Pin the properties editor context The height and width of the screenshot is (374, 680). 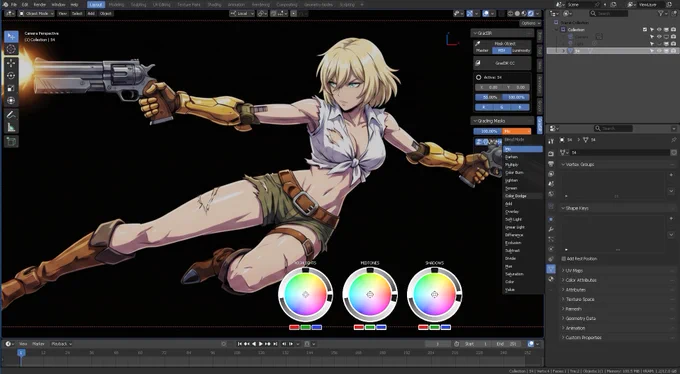[673, 140]
